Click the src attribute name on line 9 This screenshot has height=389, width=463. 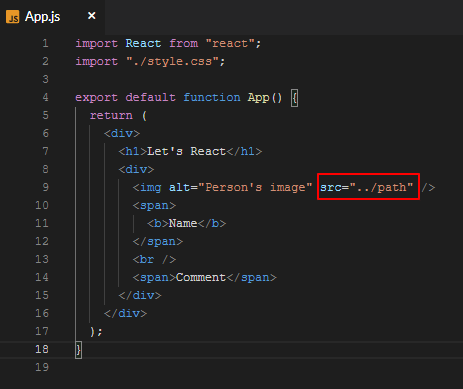[331, 187]
